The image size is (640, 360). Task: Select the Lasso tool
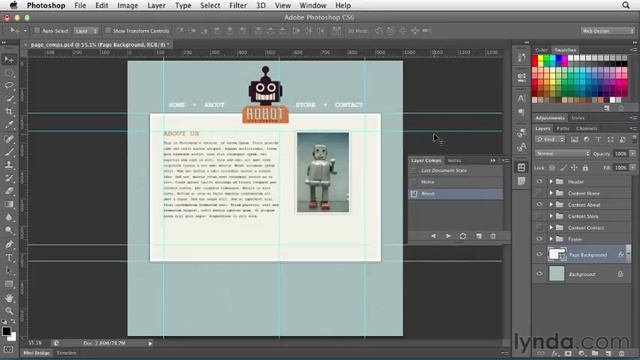9,86
